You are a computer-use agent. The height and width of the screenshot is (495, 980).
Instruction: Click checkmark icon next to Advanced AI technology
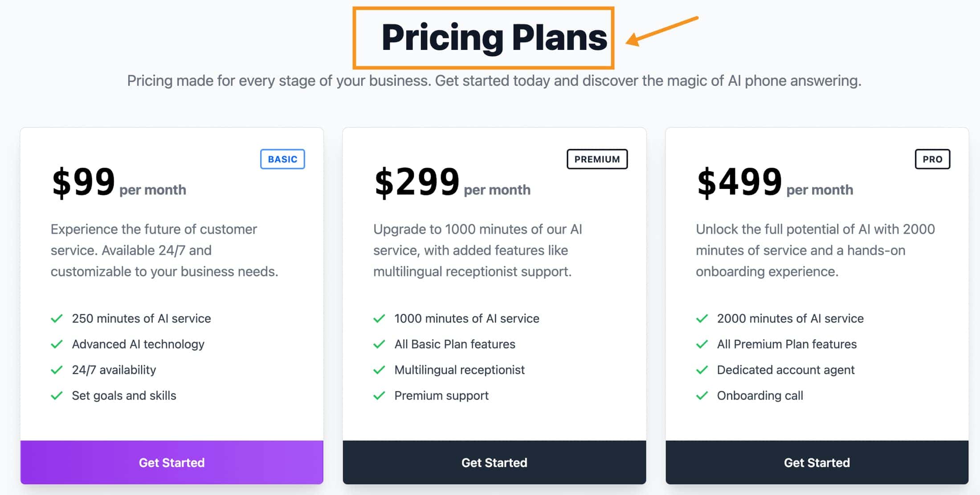(x=57, y=344)
